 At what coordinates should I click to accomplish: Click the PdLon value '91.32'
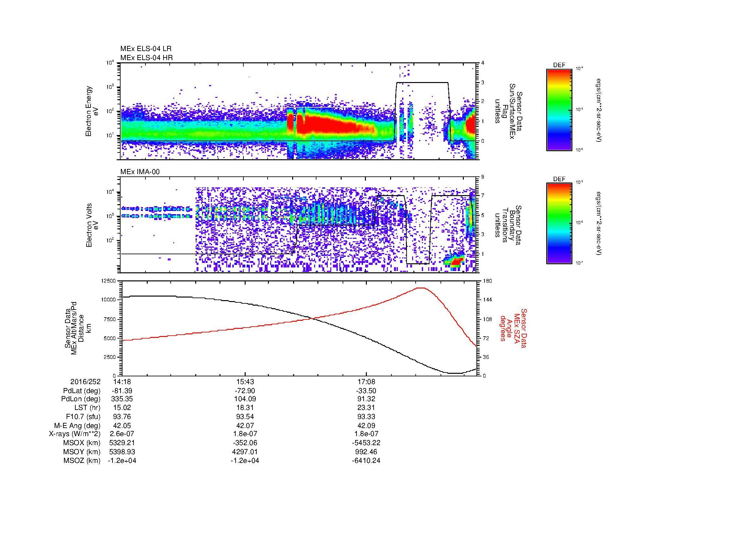coord(366,399)
